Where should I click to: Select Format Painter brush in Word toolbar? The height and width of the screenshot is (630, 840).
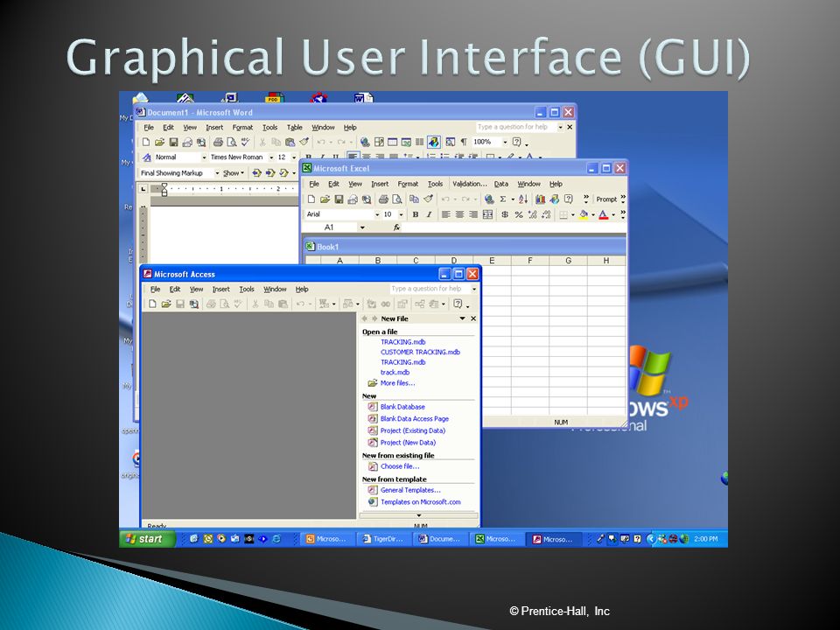(304, 142)
